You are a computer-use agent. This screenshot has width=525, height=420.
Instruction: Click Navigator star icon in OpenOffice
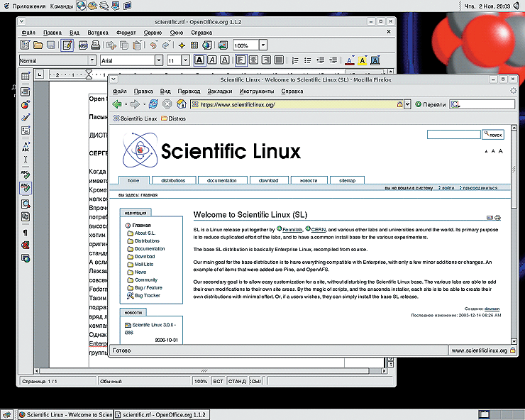[x=182, y=45]
